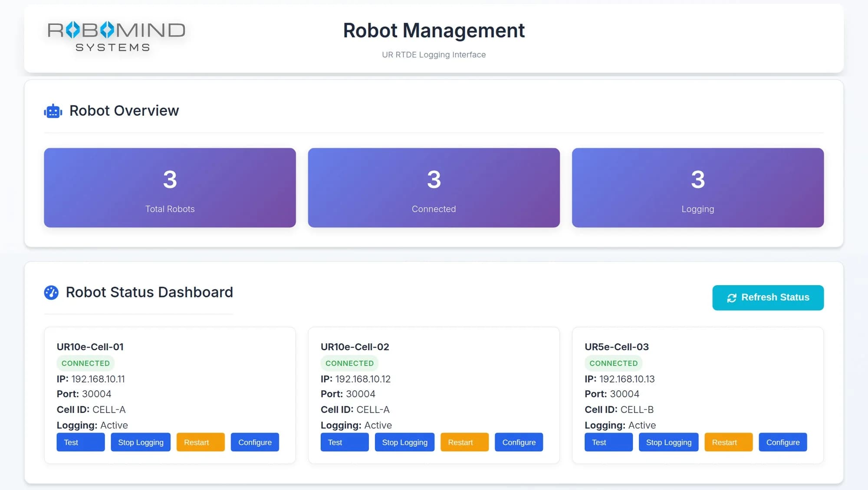Click the CELL-B cell ID value

(637, 409)
